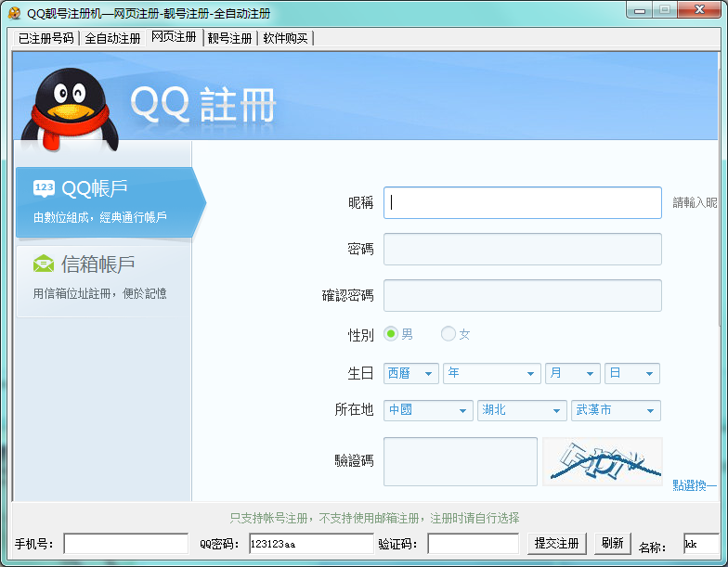The height and width of the screenshot is (567, 728).
Task: Click the bottom 验证码 input field
Action: coord(474,544)
